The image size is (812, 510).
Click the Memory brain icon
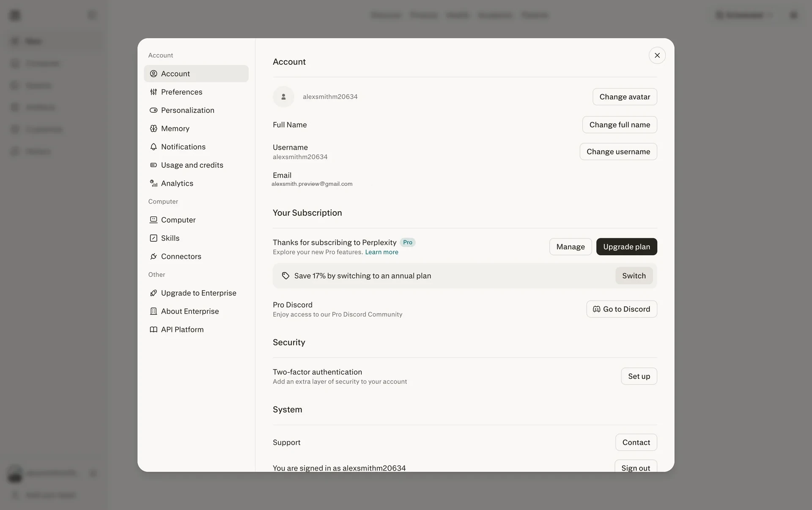coord(154,128)
